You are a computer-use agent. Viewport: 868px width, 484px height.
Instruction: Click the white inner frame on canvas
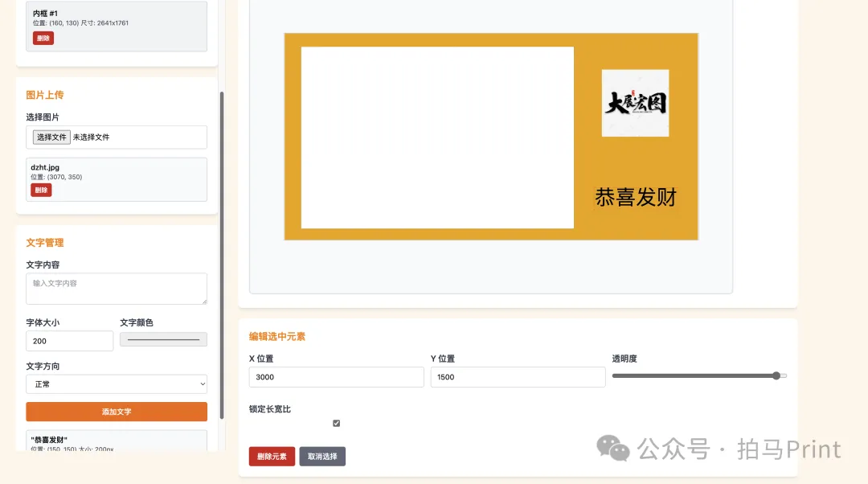437,137
